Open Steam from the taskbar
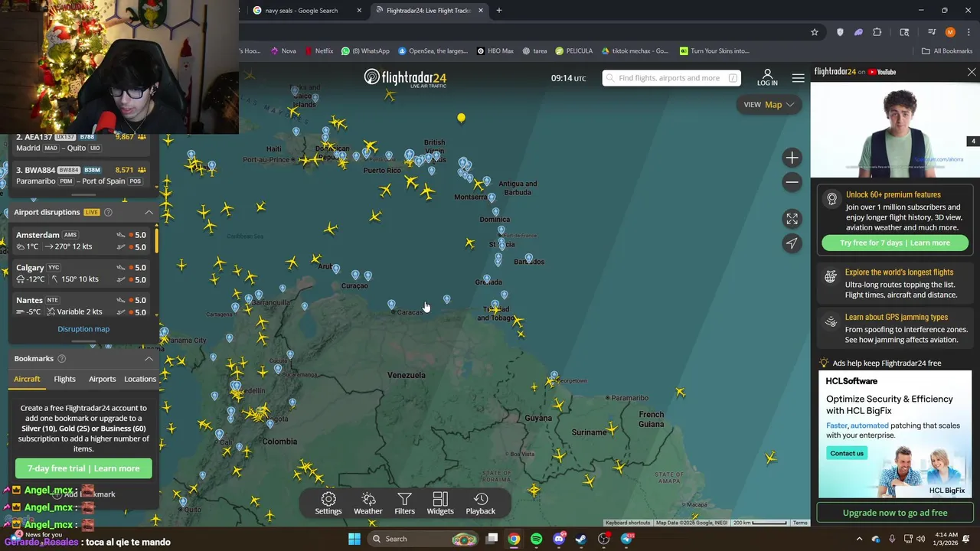The height and width of the screenshot is (551, 980). (581, 539)
